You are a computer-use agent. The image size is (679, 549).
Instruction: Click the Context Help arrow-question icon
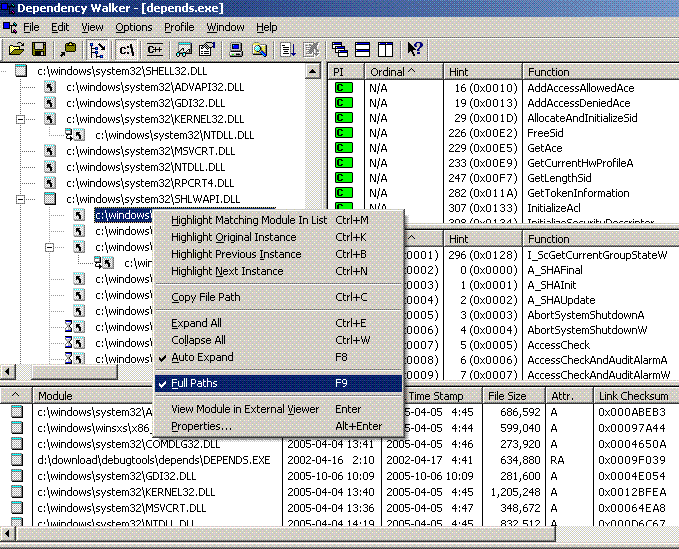[x=414, y=49]
